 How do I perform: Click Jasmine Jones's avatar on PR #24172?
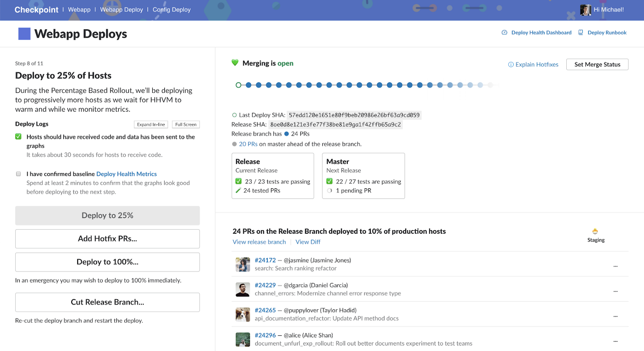pyautogui.click(x=242, y=264)
